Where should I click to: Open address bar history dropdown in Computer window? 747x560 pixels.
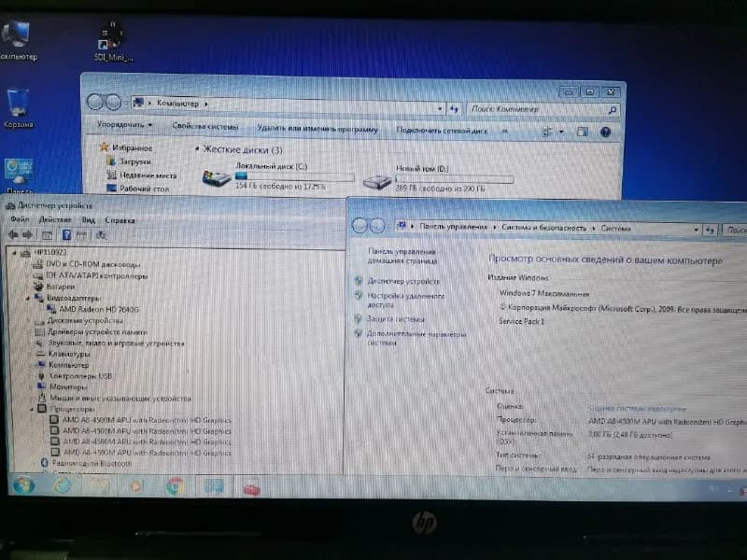[439, 108]
